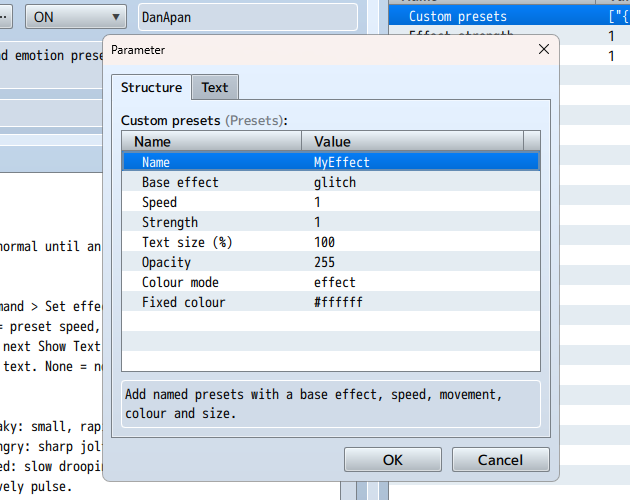The image size is (630, 500).
Task: Click the #ffffff colour value
Action: coord(338,302)
